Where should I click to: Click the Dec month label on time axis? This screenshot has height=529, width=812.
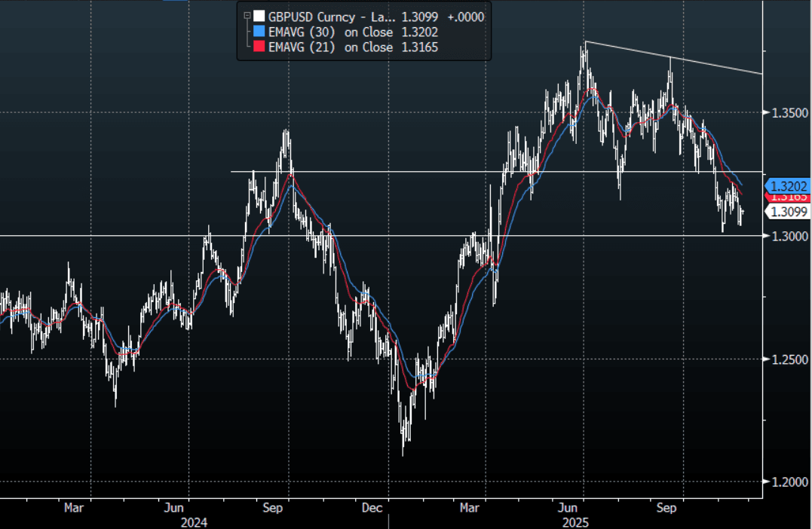coord(372,508)
